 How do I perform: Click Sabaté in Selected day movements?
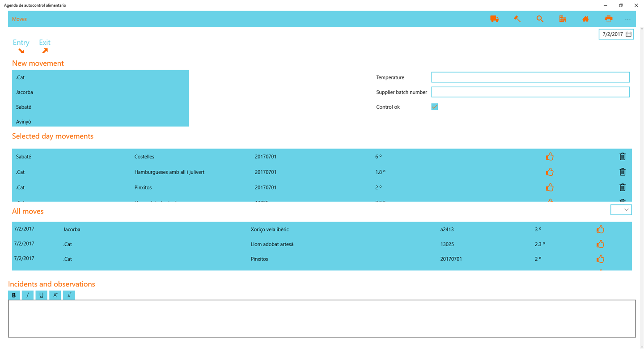click(24, 157)
